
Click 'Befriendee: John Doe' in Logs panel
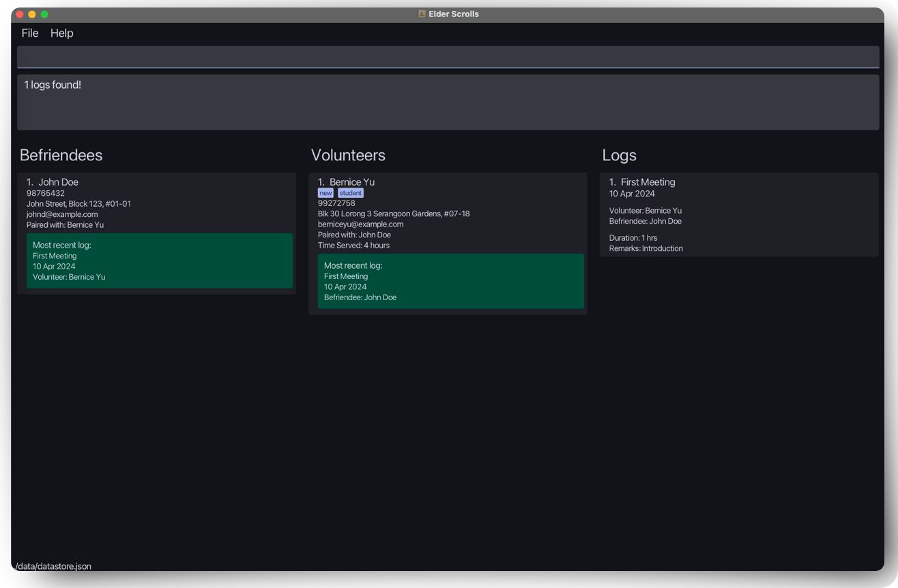click(646, 221)
